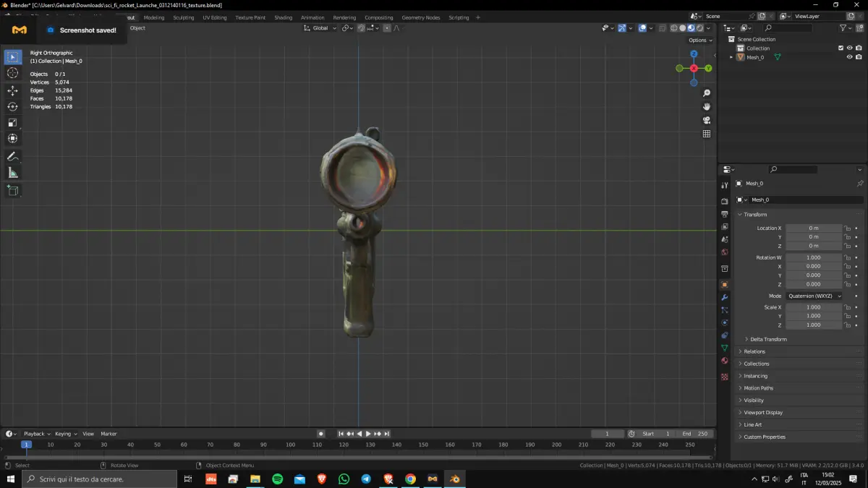This screenshot has width=868, height=488.
Task: Open the Modifiers wrench tab
Action: 725,297
